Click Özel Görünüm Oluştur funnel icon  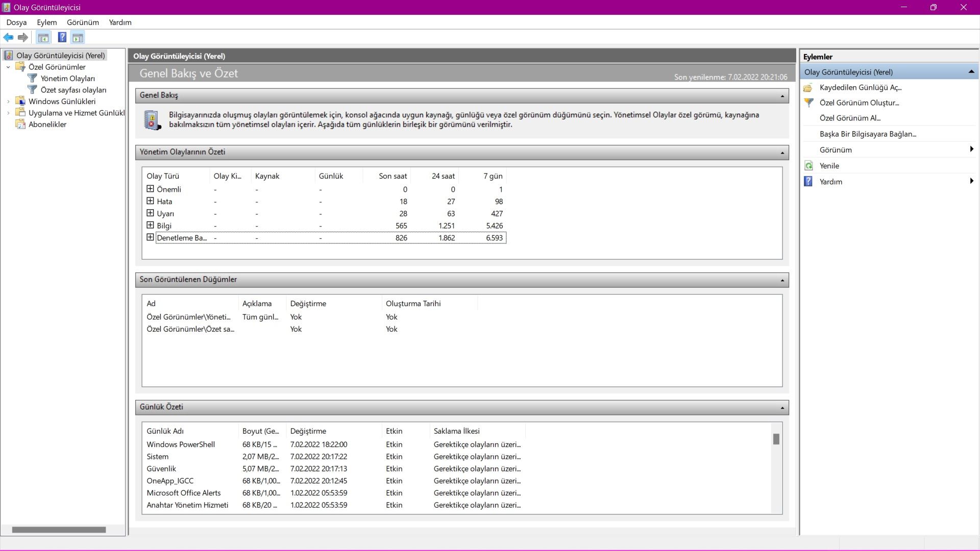coord(808,103)
